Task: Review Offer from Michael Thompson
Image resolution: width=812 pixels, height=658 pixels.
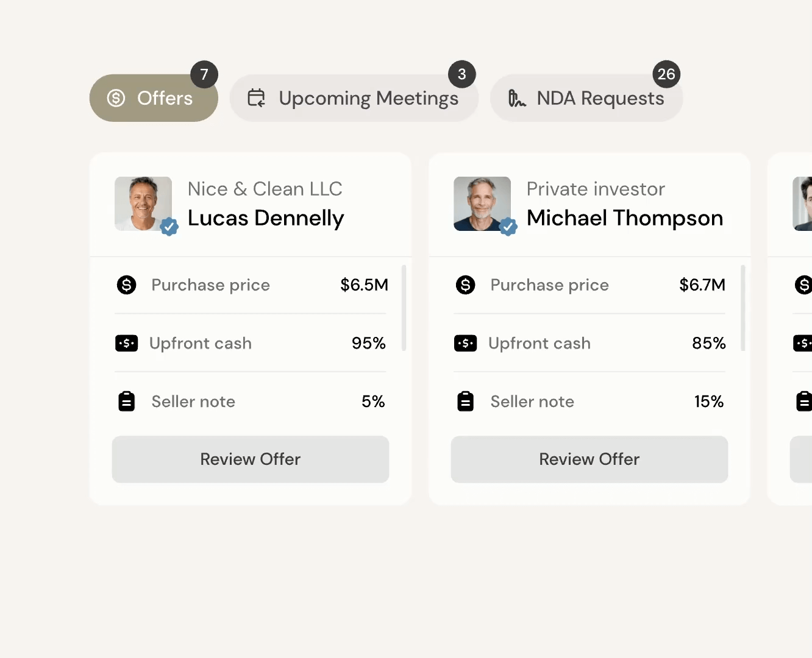Action: [x=589, y=459]
